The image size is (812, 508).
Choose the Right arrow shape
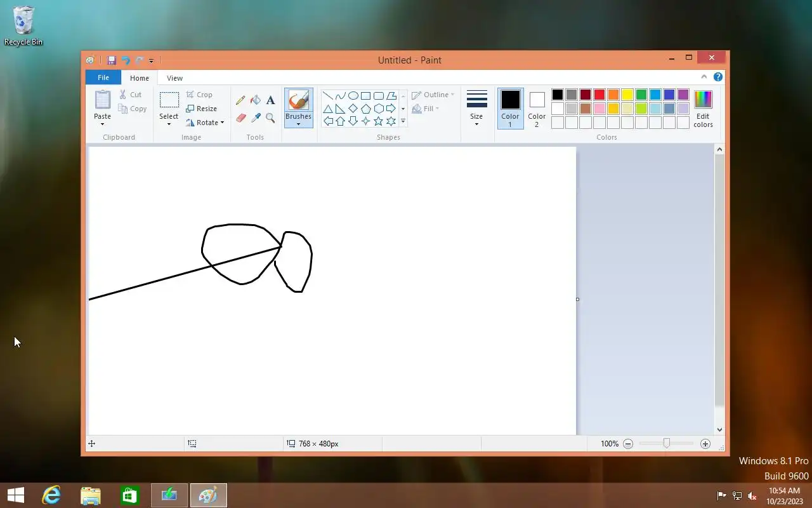click(x=391, y=109)
